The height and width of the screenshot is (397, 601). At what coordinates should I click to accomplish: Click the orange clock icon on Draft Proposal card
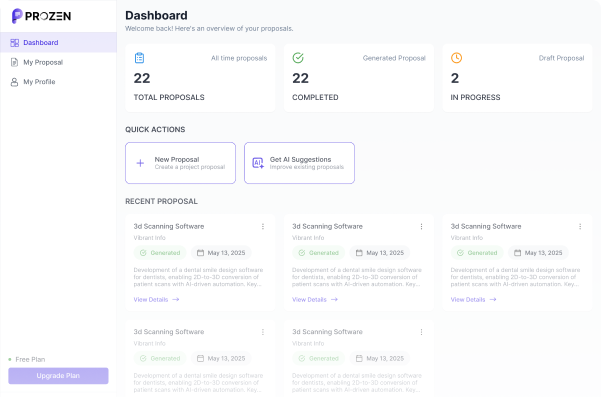(456, 58)
